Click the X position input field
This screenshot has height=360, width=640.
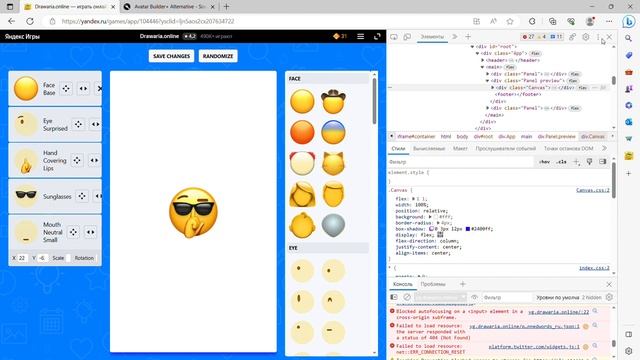[22, 258]
